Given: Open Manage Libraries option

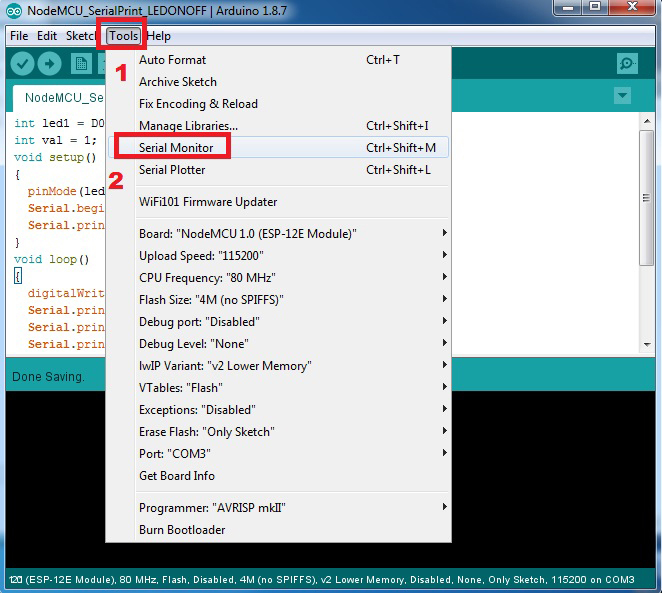Looking at the screenshot, I should click(188, 126).
